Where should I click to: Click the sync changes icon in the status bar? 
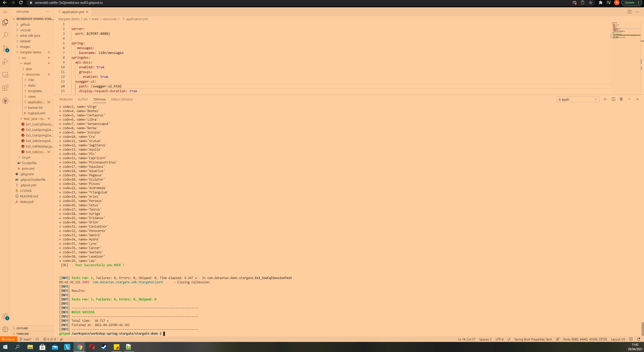coord(37,339)
